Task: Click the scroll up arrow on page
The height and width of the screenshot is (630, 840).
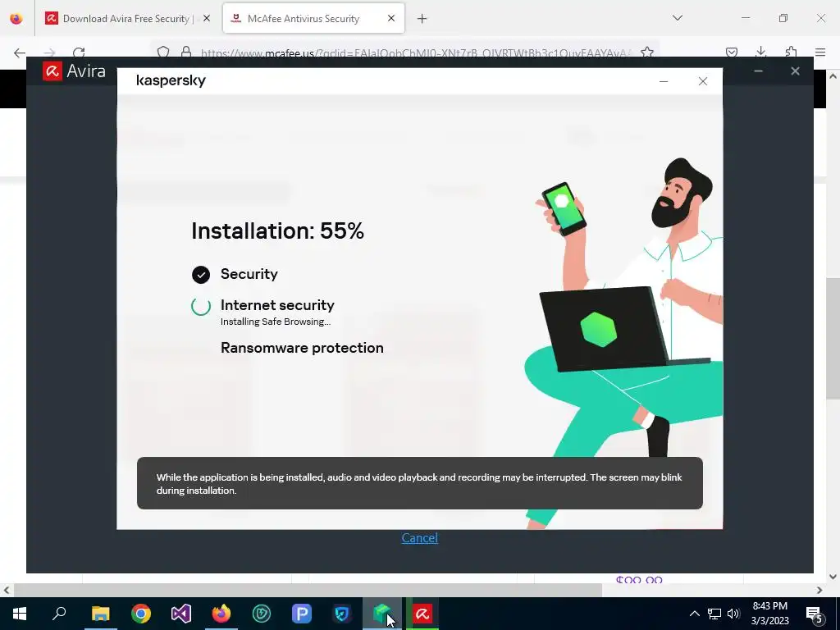Action: point(833,76)
